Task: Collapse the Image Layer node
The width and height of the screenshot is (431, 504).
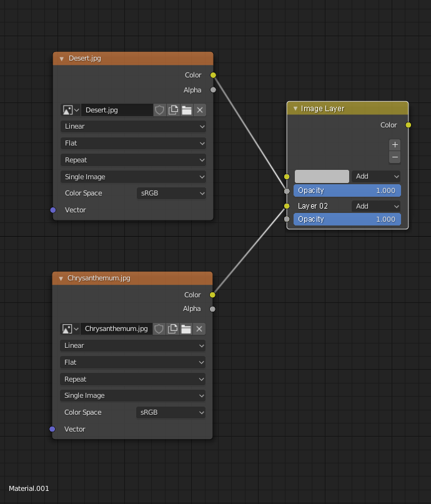Action: point(295,109)
